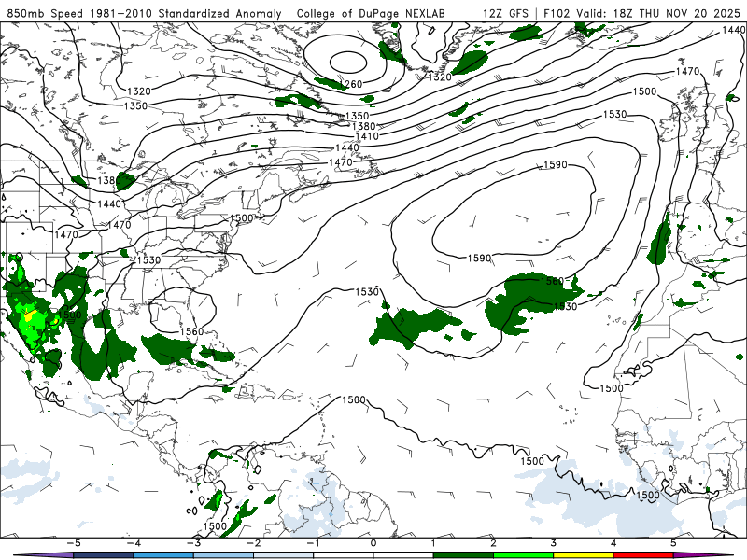This screenshot has width=747, height=560.
Task: Click the 1260 contour label
Action: click(x=351, y=84)
